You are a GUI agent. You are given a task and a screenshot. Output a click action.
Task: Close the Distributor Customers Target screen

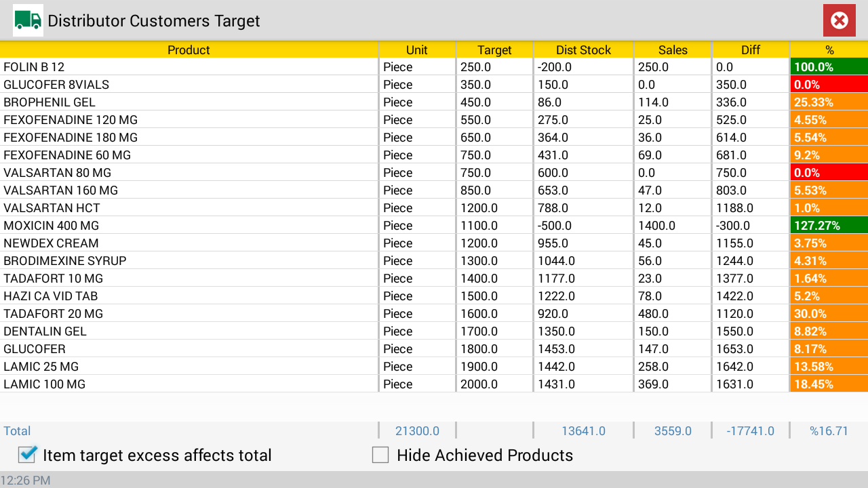tap(840, 20)
